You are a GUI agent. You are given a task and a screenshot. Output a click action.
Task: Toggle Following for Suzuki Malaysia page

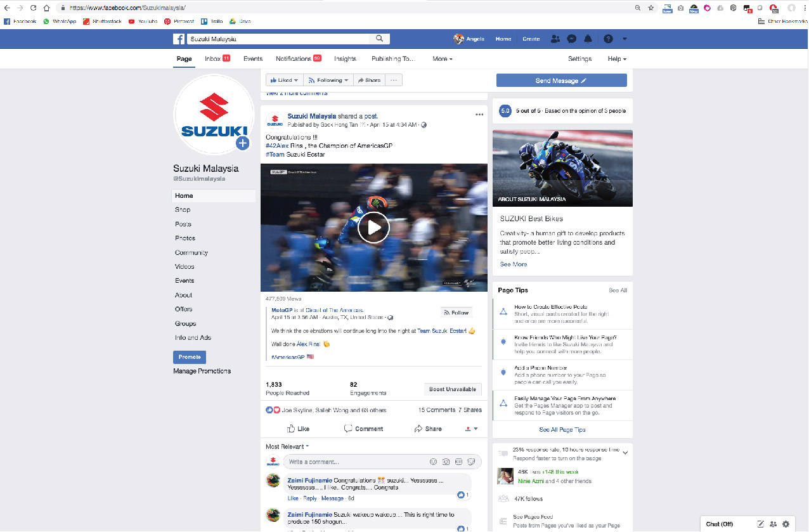pyautogui.click(x=328, y=81)
